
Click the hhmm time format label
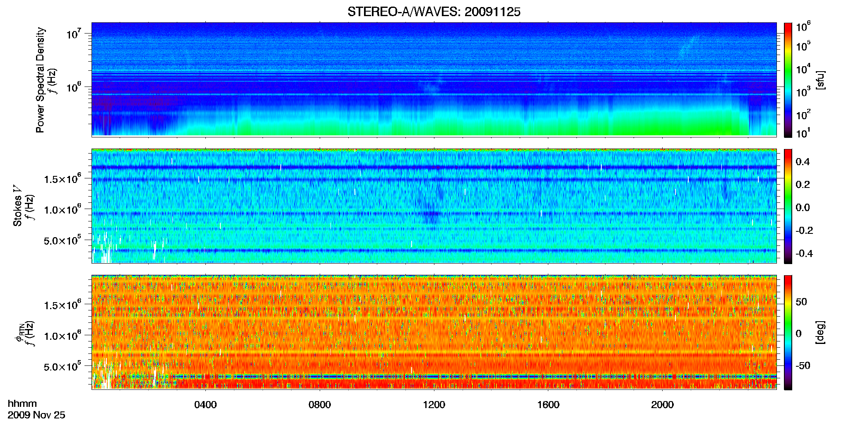[x=22, y=404]
